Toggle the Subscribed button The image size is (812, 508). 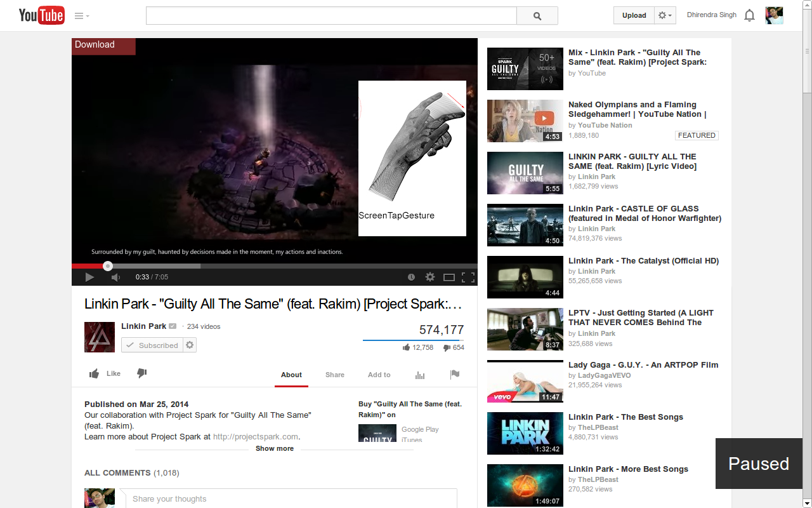[152, 345]
